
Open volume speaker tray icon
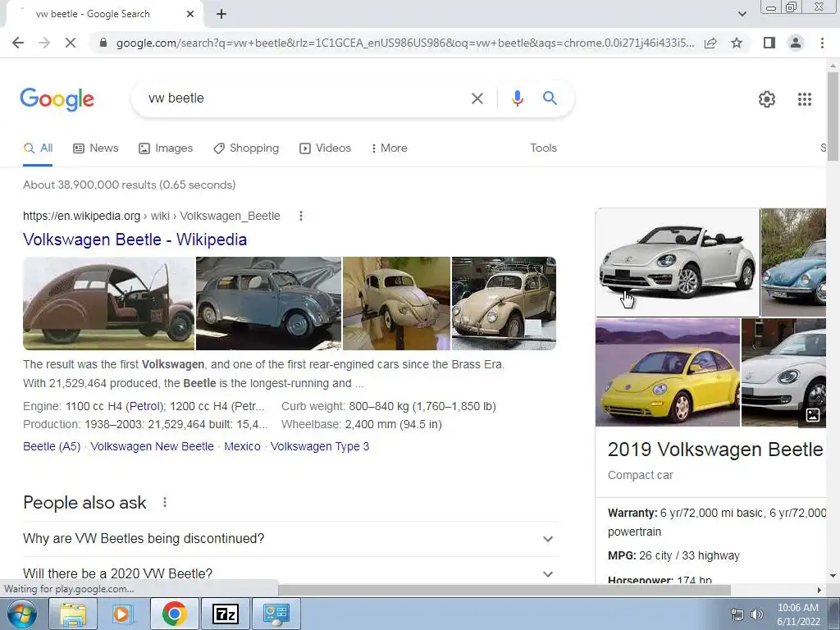tap(756, 614)
